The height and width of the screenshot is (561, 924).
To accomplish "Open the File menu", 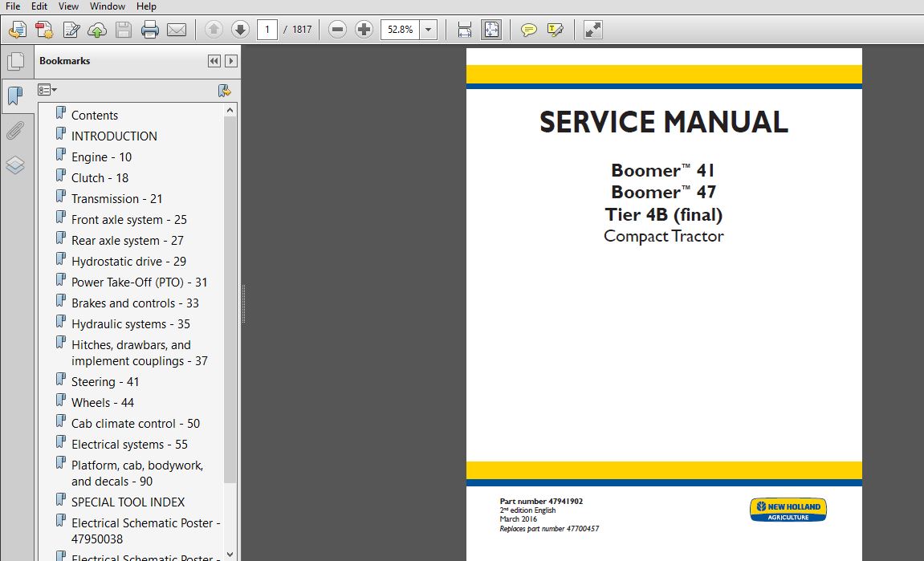I will click(x=12, y=6).
